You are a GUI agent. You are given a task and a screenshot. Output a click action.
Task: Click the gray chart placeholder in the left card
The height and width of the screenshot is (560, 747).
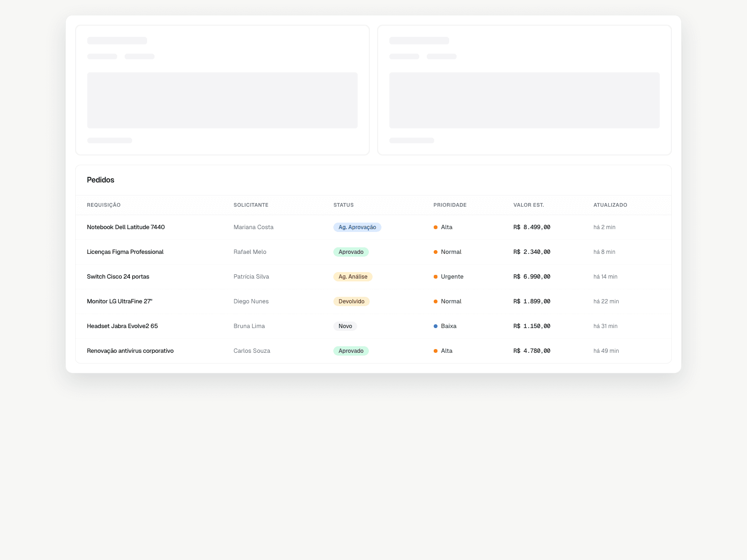[x=222, y=100]
